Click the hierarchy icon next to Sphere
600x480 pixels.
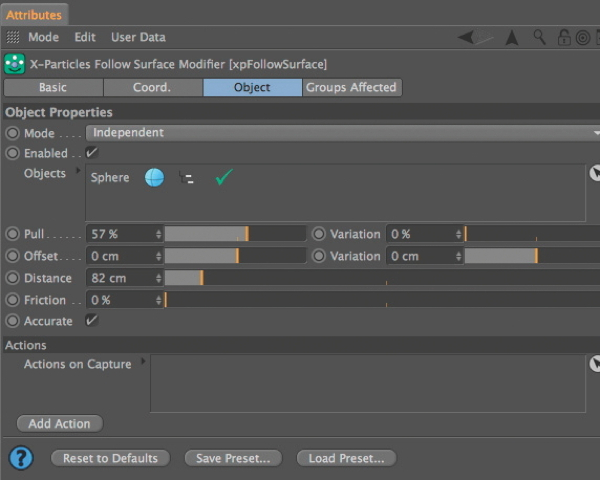coord(186,178)
